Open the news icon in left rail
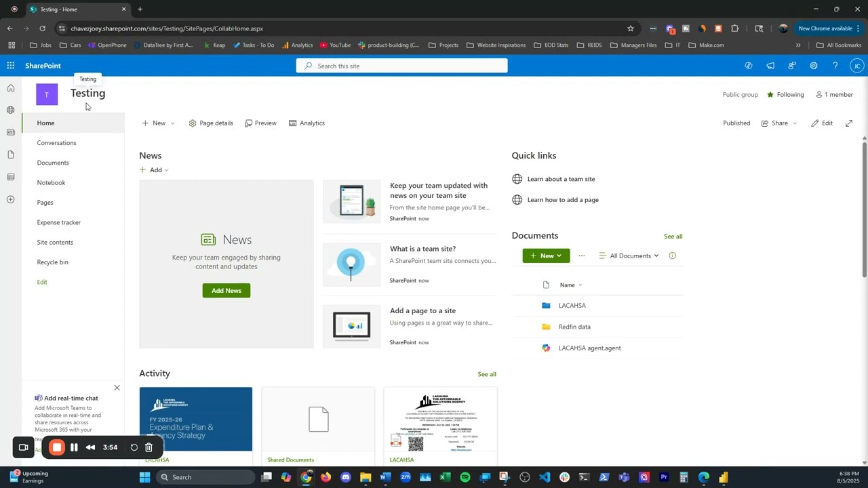868x488 pixels. point(11,132)
